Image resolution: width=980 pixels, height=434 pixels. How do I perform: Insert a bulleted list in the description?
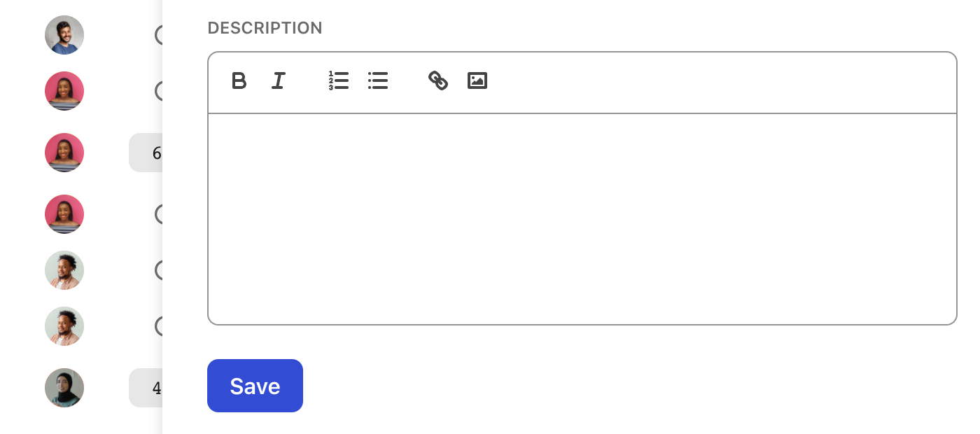click(378, 81)
